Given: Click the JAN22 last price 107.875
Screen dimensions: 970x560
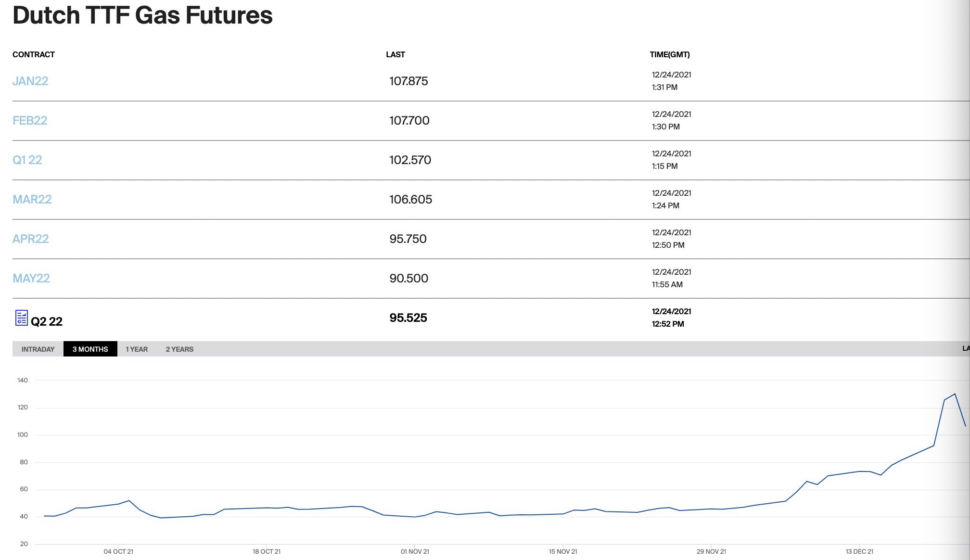Looking at the screenshot, I should click(x=408, y=81).
